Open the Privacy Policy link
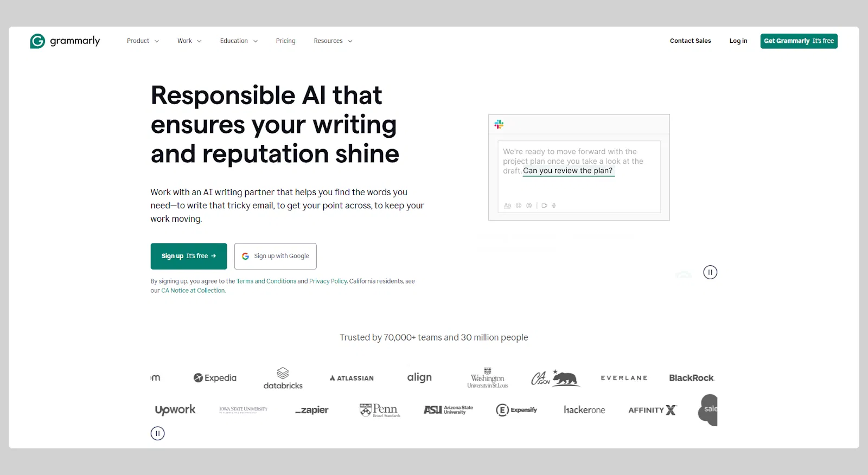 328,281
